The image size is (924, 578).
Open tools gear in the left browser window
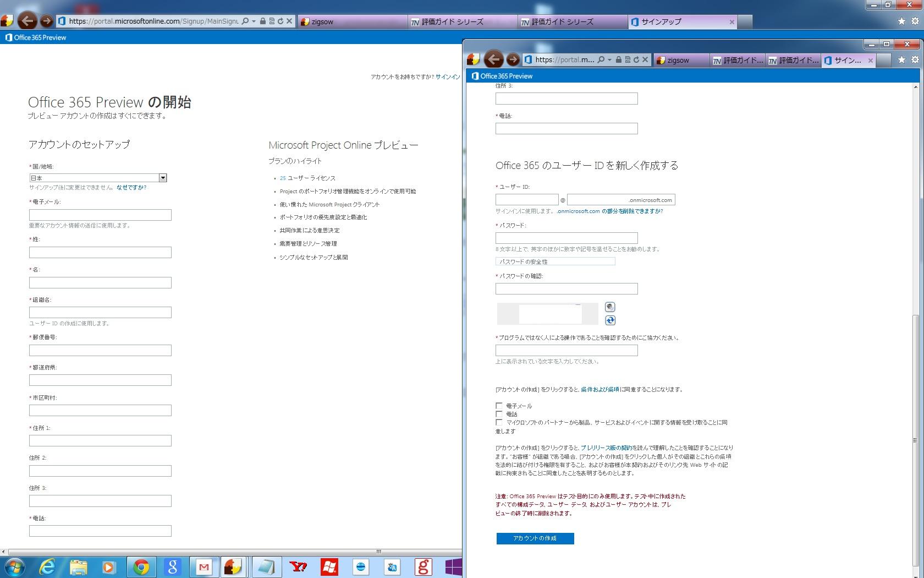(915, 21)
